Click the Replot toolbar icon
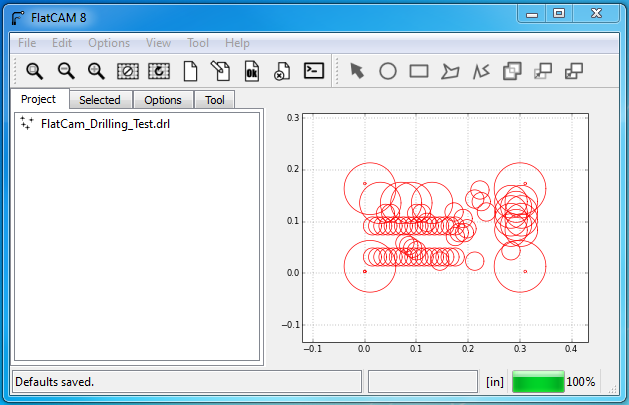 [x=159, y=71]
